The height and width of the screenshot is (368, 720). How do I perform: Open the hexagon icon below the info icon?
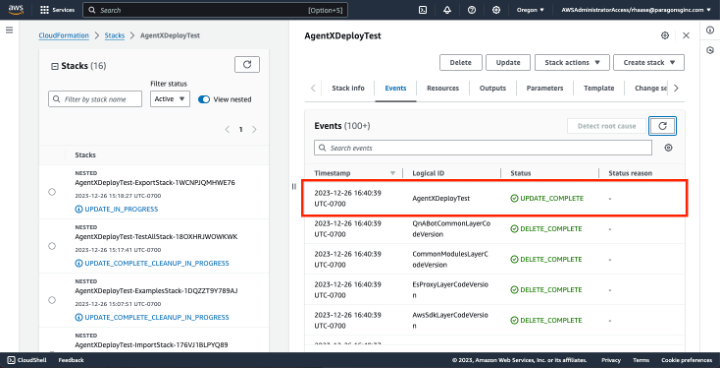pyautogui.click(x=710, y=50)
